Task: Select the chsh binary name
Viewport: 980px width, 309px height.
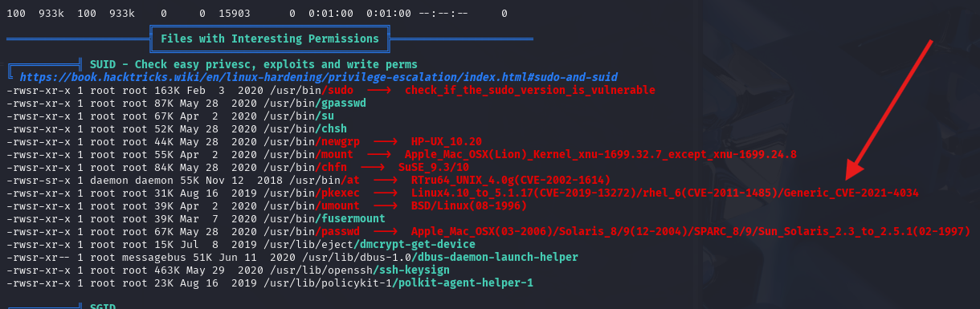Action: pyautogui.click(x=333, y=129)
